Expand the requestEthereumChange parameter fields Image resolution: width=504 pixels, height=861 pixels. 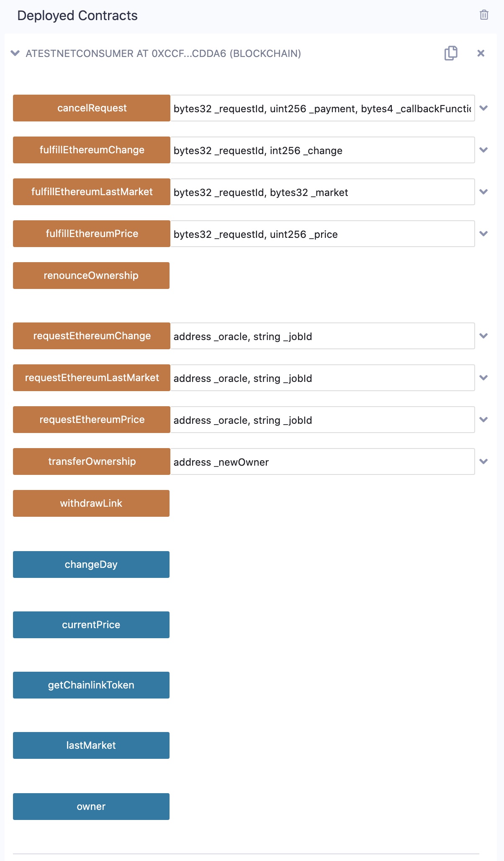pos(483,336)
